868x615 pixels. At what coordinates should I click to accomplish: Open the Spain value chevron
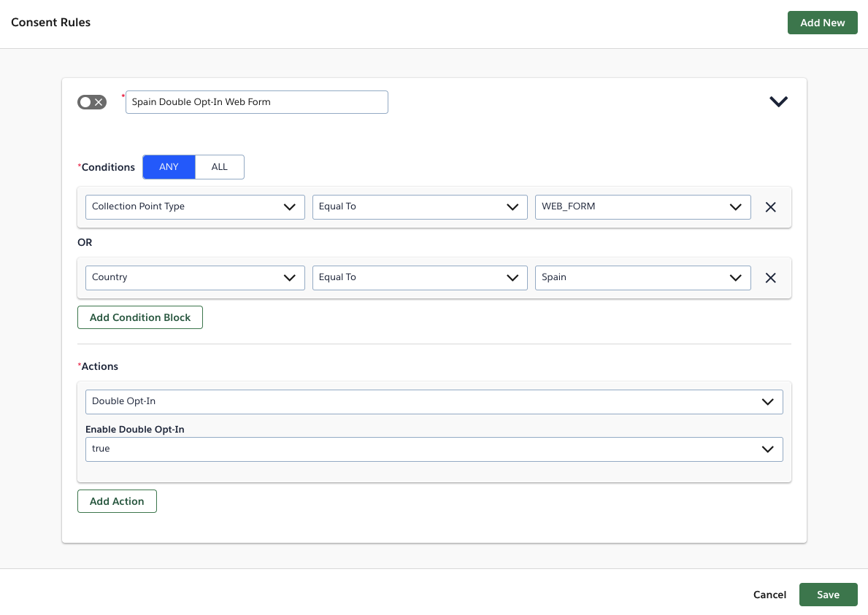click(735, 278)
